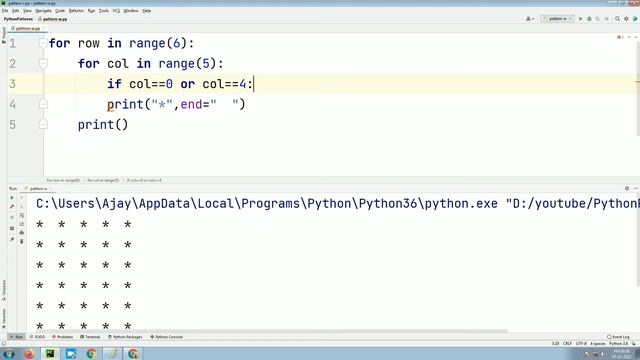Open the Edit menu

[16, 11]
